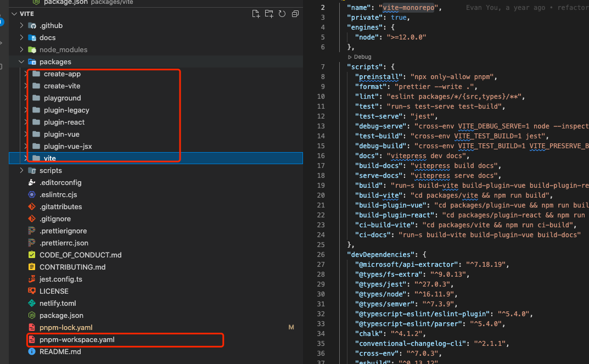Click the playground folder icon
Viewport: 589px width, 364px height.
[x=36, y=98]
